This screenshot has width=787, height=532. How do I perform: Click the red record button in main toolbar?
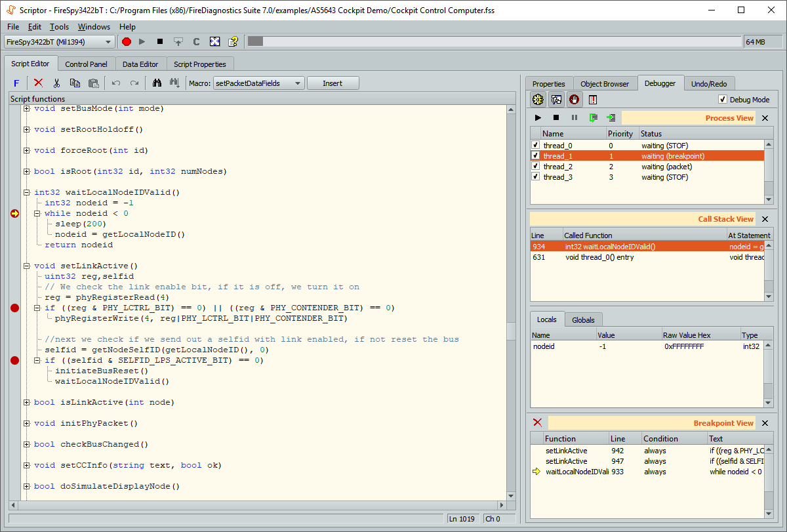pos(127,41)
